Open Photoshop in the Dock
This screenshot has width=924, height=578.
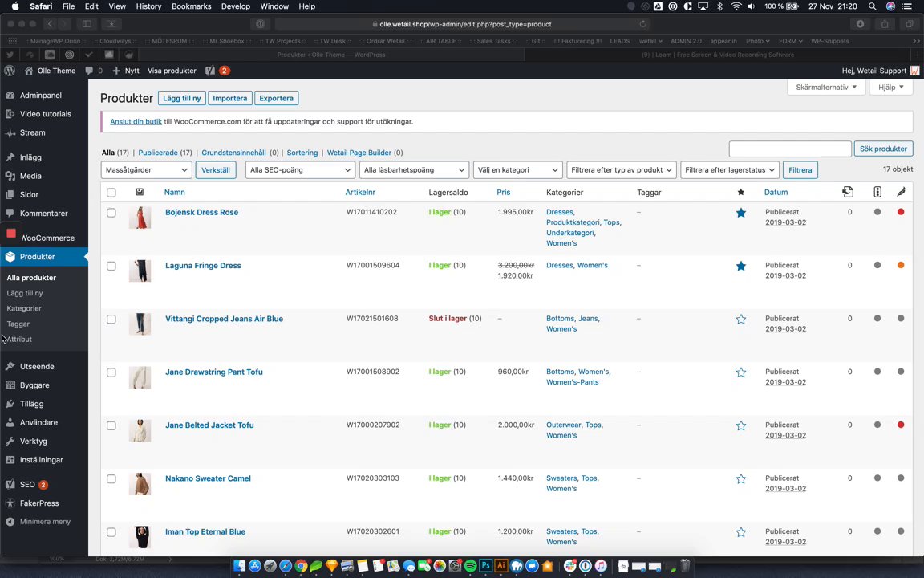(x=485, y=566)
